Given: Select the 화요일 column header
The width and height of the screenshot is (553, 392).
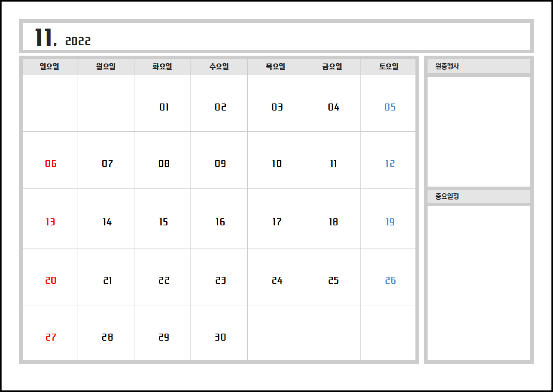Looking at the screenshot, I should [162, 67].
